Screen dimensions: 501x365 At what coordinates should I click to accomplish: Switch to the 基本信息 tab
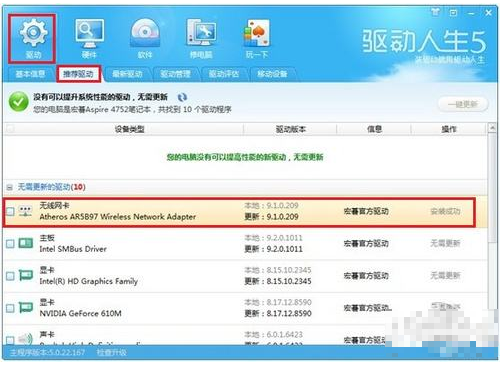coord(30,74)
